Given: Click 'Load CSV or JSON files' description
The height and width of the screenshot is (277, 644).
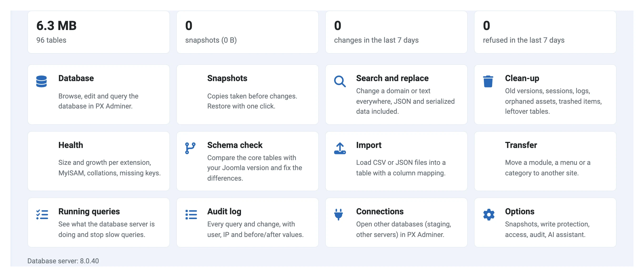Looking at the screenshot, I should pos(401,168).
